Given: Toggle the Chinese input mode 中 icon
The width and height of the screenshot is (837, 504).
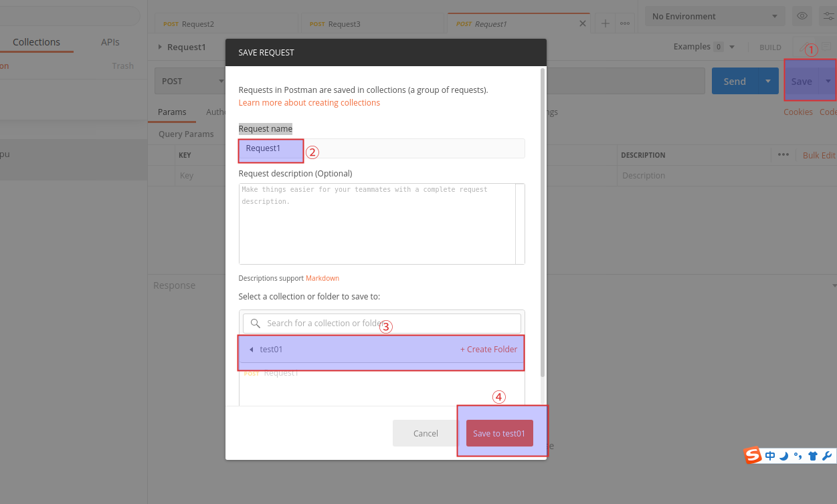Looking at the screenshot, I should pyautogui.click(x=770, y=456).
